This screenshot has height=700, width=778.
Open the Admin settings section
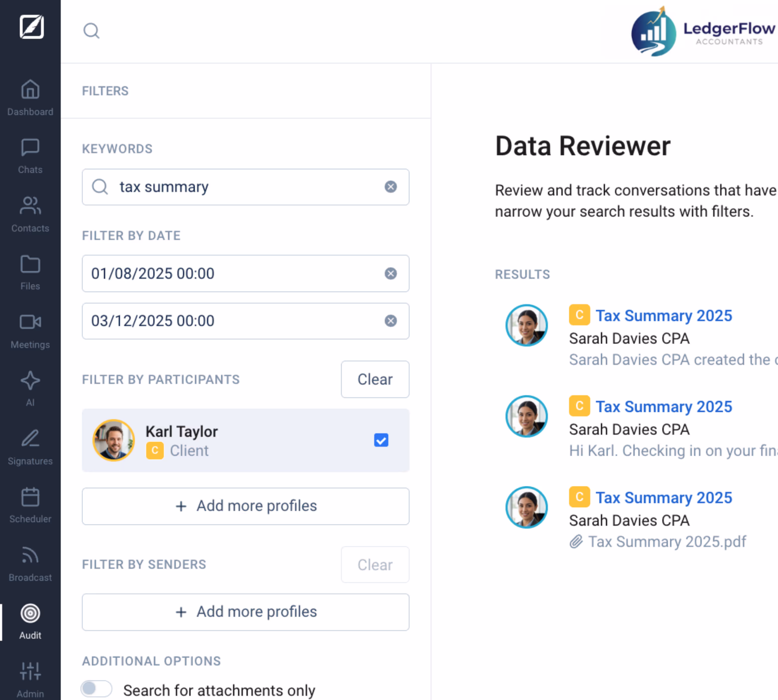point(30,680)
